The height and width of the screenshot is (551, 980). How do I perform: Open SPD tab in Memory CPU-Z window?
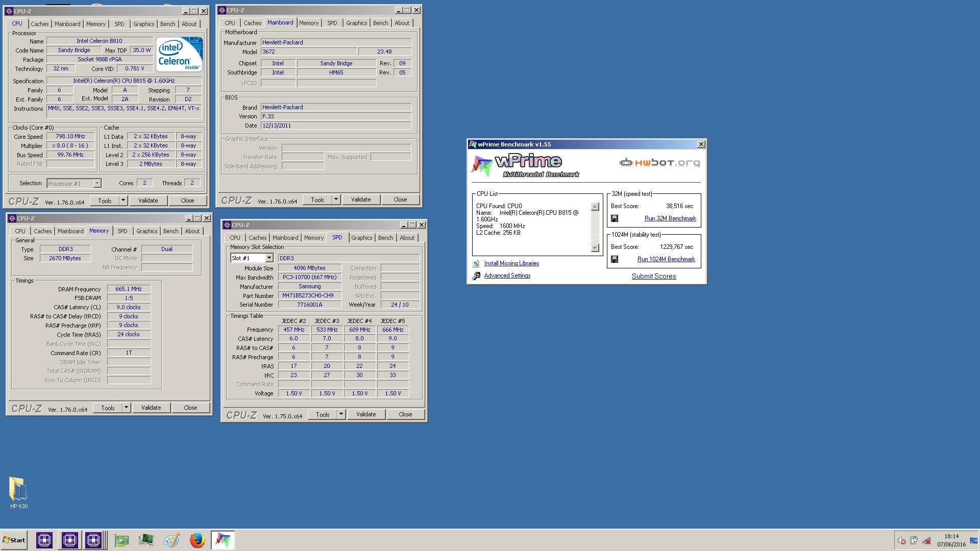coord(122,231)
